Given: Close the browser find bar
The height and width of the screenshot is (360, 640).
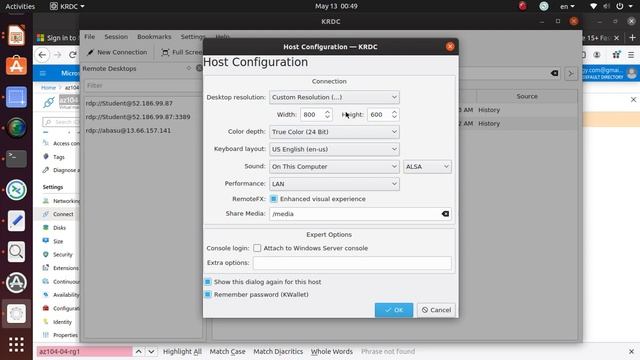Looking at the screenshot, I should tap(631, 351).
